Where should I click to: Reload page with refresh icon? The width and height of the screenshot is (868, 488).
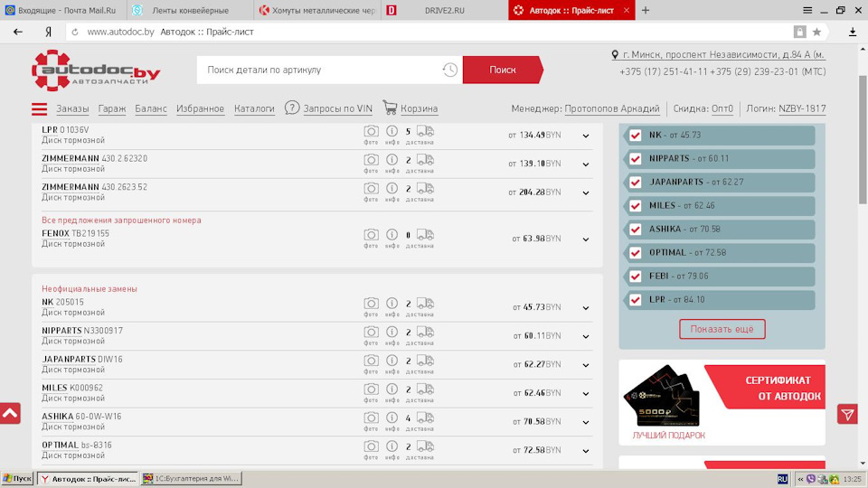tap(75, 33)
